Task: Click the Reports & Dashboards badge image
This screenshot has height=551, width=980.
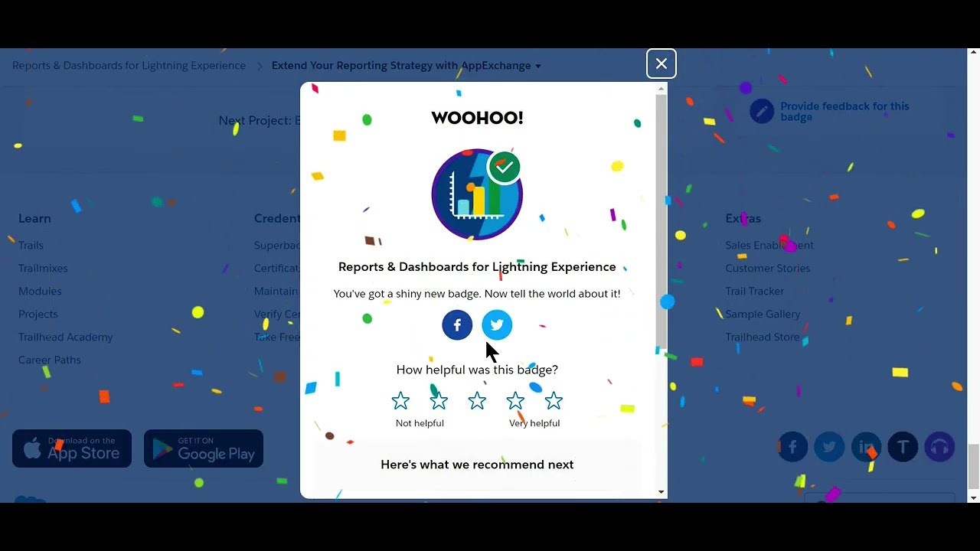Action: 477,194
